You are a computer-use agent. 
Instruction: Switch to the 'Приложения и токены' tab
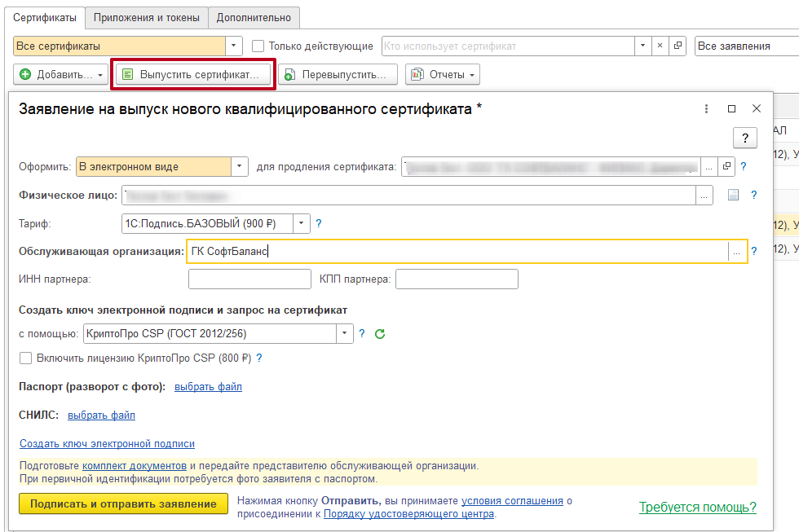point(147,17)
